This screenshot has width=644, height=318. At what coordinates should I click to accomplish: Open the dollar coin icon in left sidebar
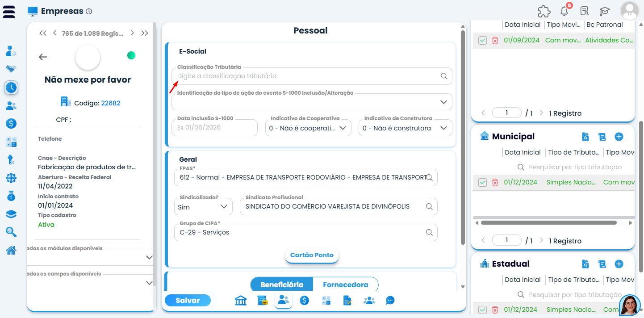click(x=11, y=123)
